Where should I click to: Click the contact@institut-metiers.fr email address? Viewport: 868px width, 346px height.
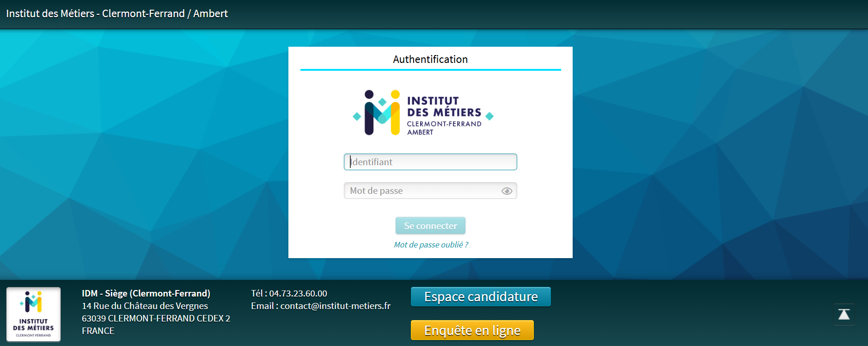click(x=335, y=306)
